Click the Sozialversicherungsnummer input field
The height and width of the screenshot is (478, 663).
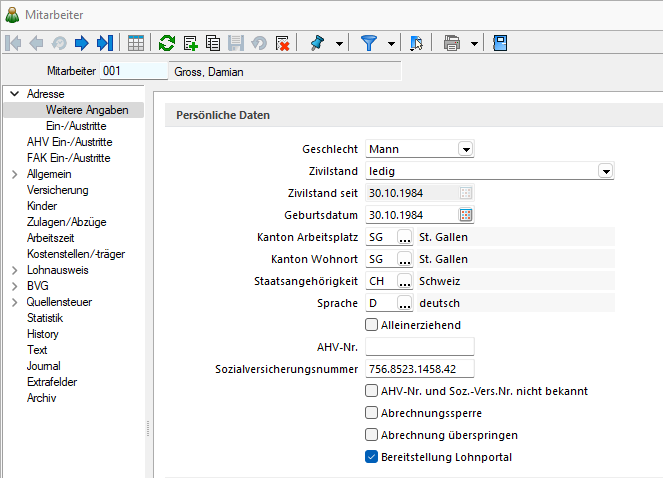[x=420, y=369]
